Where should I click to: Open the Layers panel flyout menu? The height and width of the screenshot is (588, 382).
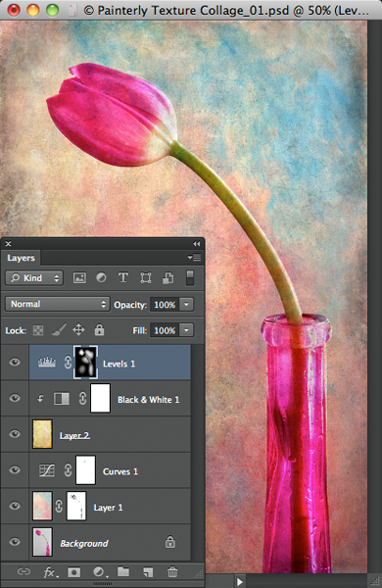(x=194, y=258)
